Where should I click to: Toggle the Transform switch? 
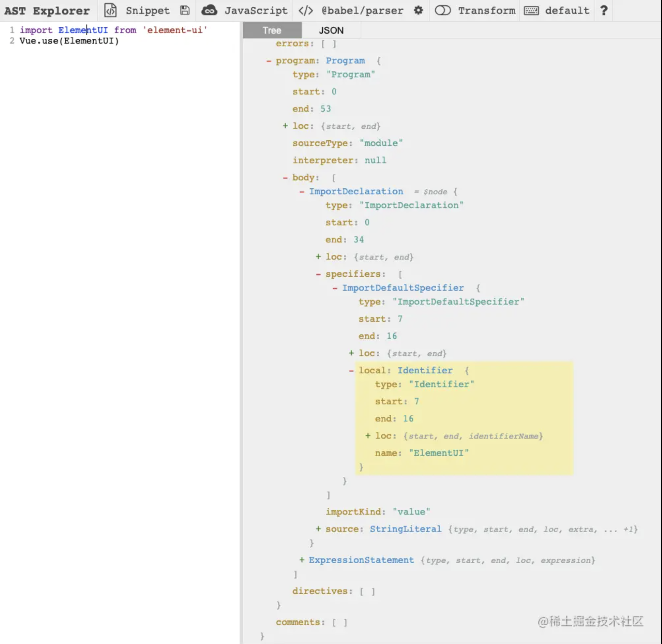pos(443,11)
